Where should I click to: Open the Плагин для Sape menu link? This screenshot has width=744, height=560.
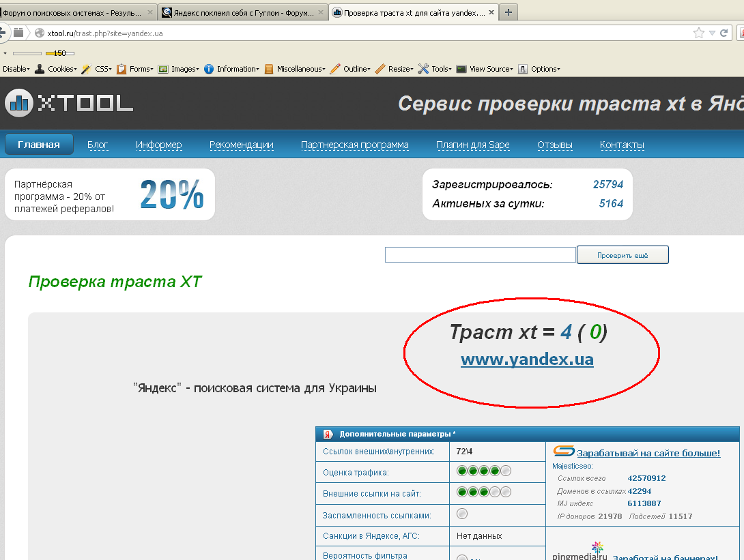473,145
